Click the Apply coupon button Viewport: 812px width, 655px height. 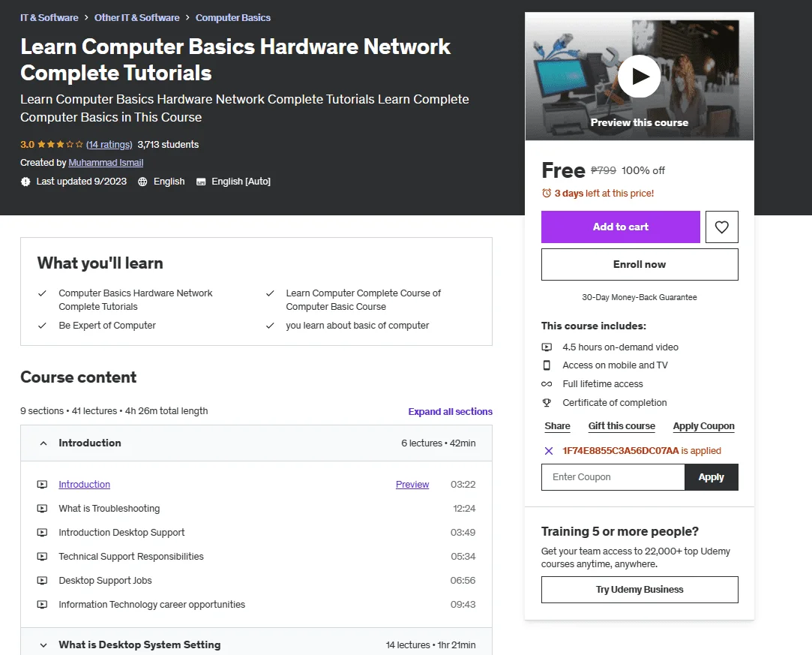click(x=711, y=477)
